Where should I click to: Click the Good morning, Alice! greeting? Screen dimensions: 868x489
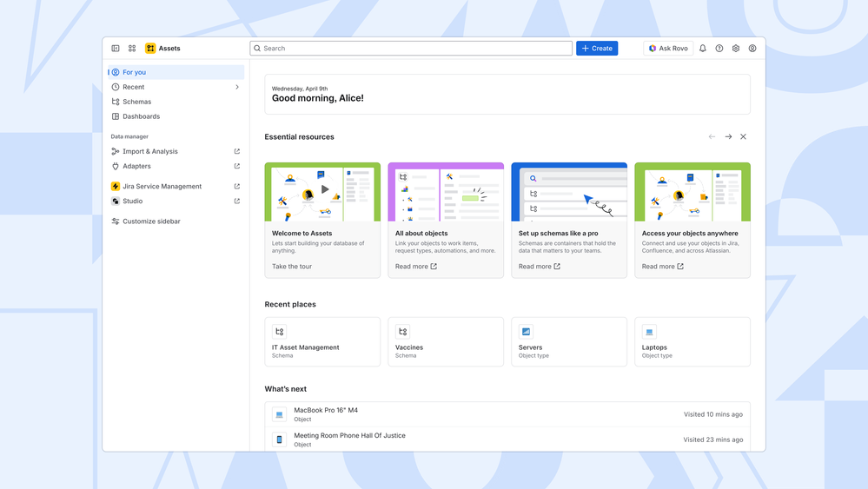[x=318, y=98]
